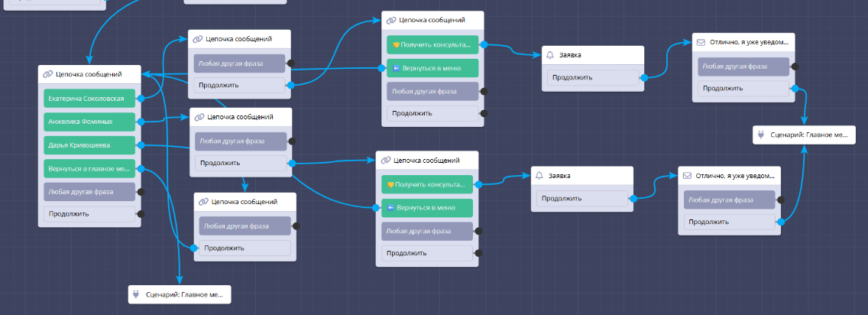Click bell icon on lower Заявка node

[x=539, y=176]
